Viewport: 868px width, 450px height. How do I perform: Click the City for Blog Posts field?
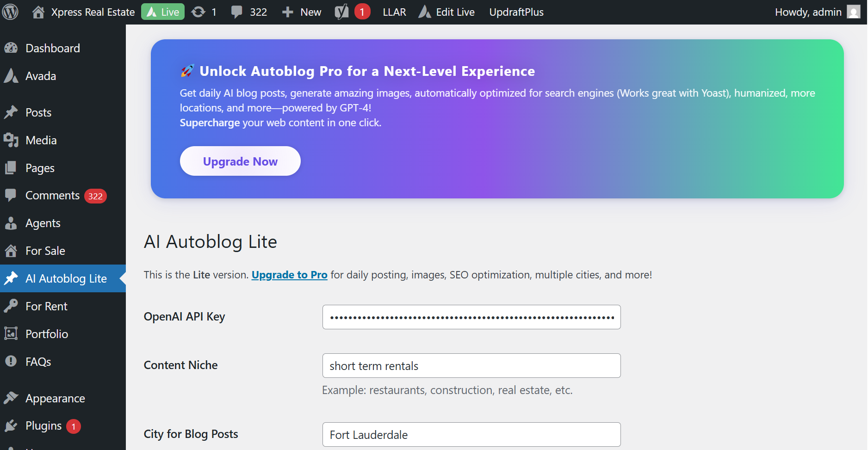click(x=471, y=435)
